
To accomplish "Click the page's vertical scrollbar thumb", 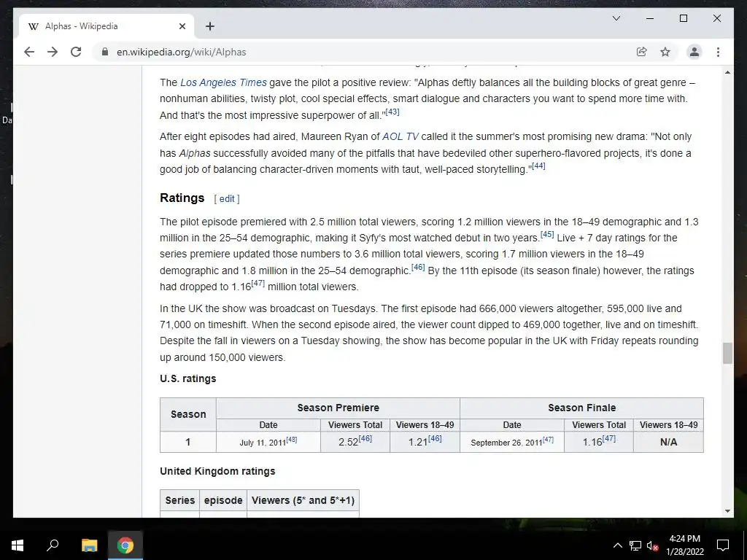I will click(x=727, y=353).
